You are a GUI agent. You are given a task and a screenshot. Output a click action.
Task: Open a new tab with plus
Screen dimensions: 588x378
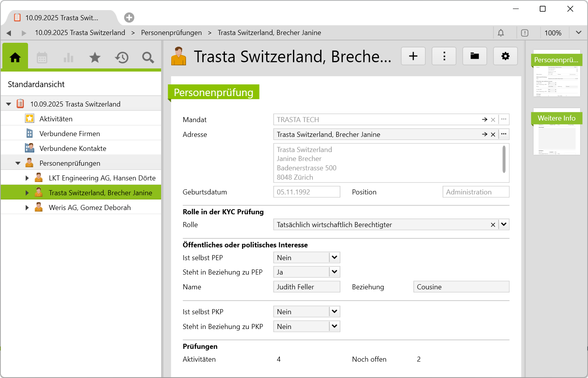tap(129, 17)
